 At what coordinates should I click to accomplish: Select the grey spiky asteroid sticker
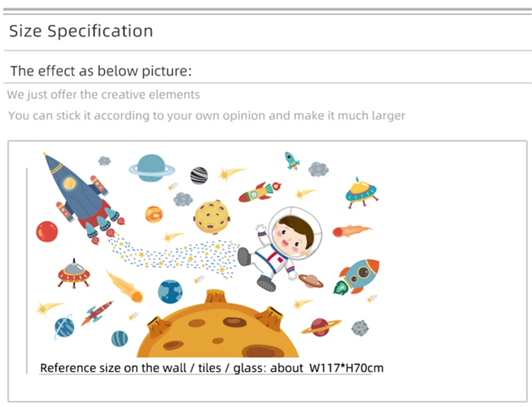(360, 328)
